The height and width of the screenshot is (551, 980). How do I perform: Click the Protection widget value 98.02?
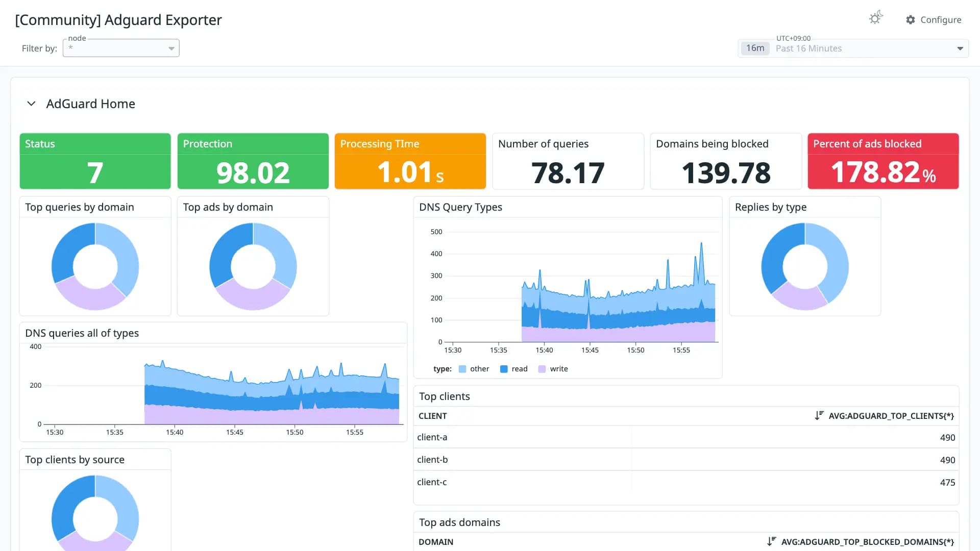tap(253, 172)
